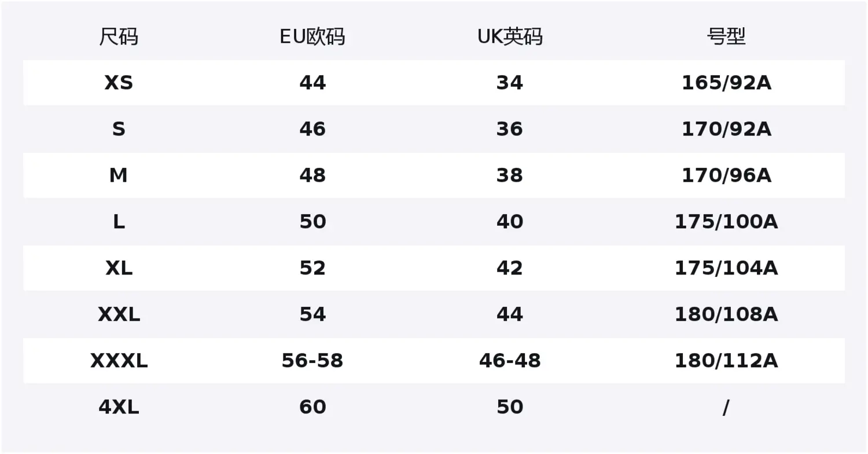Select EU size 60 for 4XL
868x454 pixels.
312,407
